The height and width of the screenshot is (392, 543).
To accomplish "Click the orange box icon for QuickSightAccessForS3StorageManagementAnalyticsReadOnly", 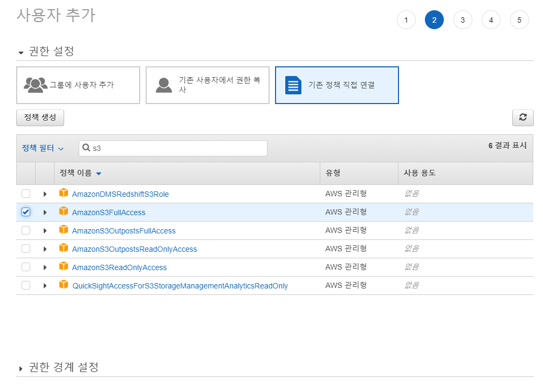I will click(x=64, y=284).
